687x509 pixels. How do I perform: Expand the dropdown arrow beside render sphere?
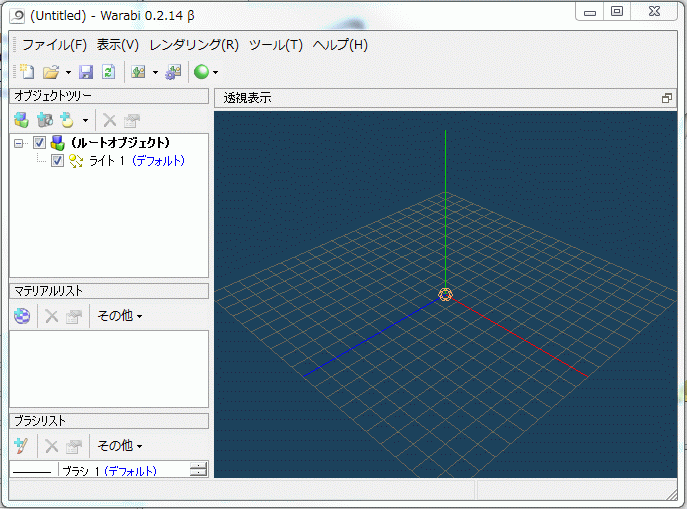[x=215, y=73]
